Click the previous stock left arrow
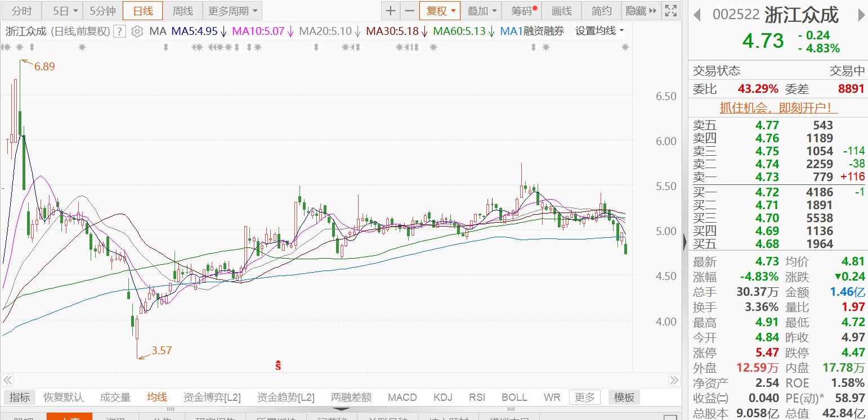 pos(697,15)
